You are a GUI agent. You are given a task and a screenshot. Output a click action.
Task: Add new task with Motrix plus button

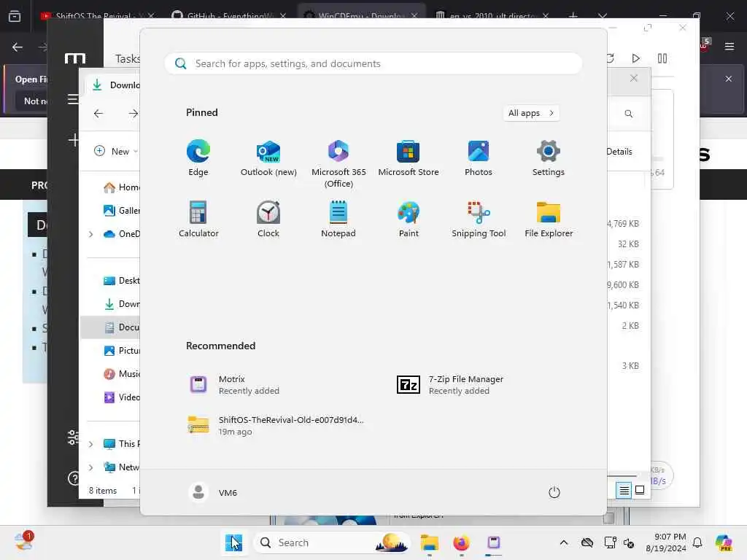point(74,140)
